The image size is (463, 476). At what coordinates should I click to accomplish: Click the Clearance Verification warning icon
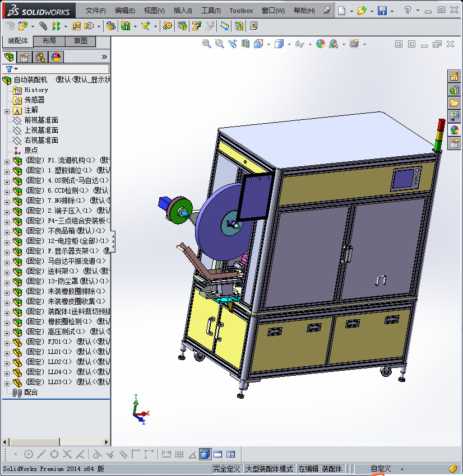pyautogui.click(x=239, y=26)
